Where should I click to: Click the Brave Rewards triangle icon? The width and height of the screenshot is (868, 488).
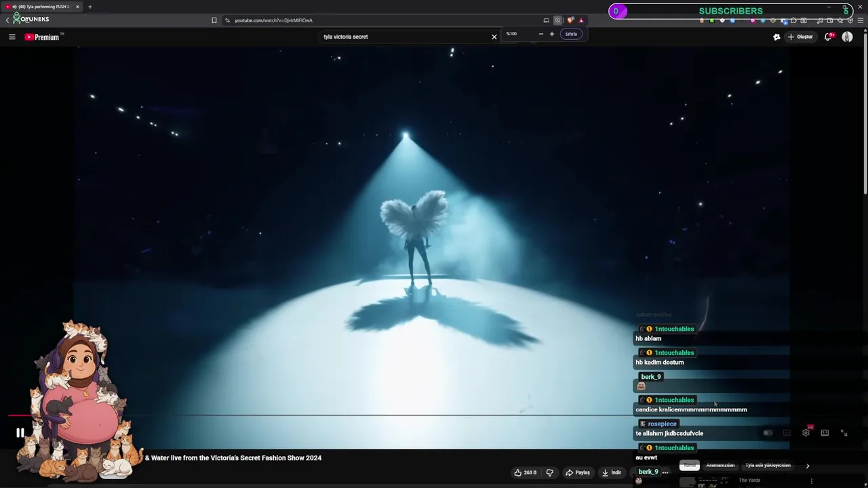click(x=581, y=20)
